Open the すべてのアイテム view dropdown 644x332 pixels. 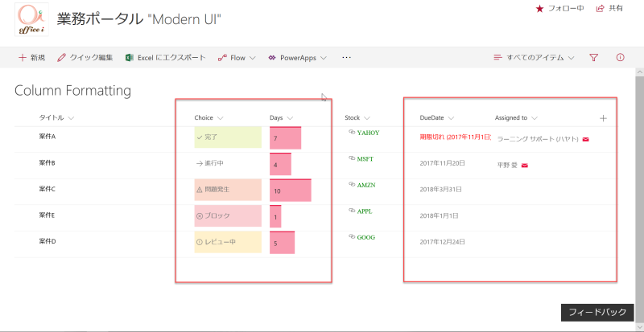click(533, 57)
